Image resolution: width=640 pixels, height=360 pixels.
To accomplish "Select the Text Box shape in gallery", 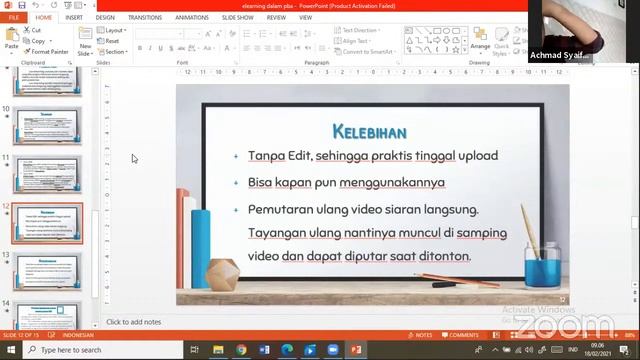I will [409, 31].
